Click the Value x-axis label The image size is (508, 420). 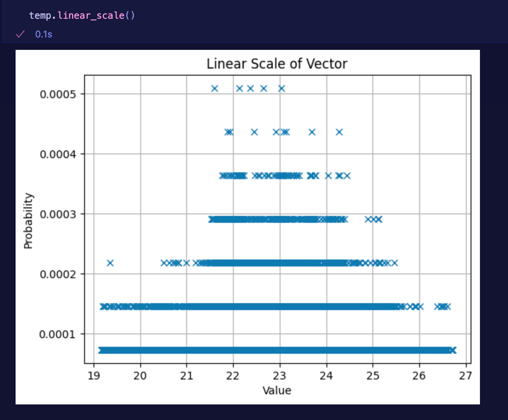point(277,390)
